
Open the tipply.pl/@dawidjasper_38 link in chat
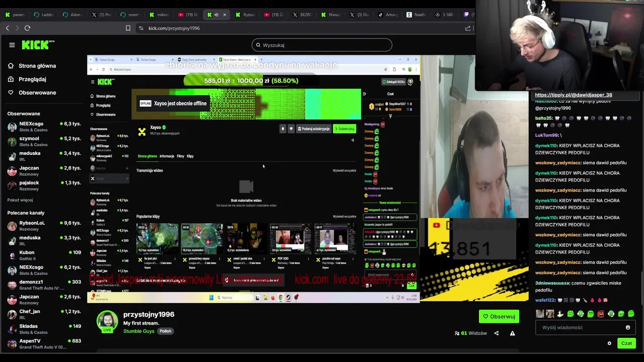(574, 95)
